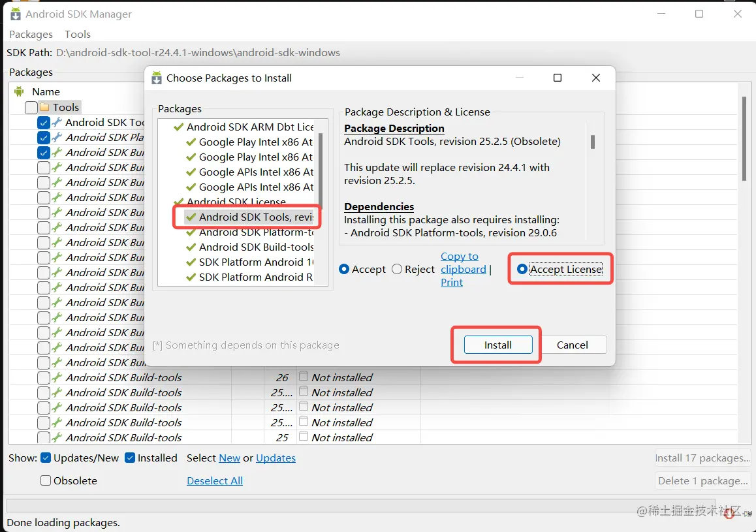Click the Tools folder icon in package tree
Viewport: 756px width, 532px height.
coord(45,107)
